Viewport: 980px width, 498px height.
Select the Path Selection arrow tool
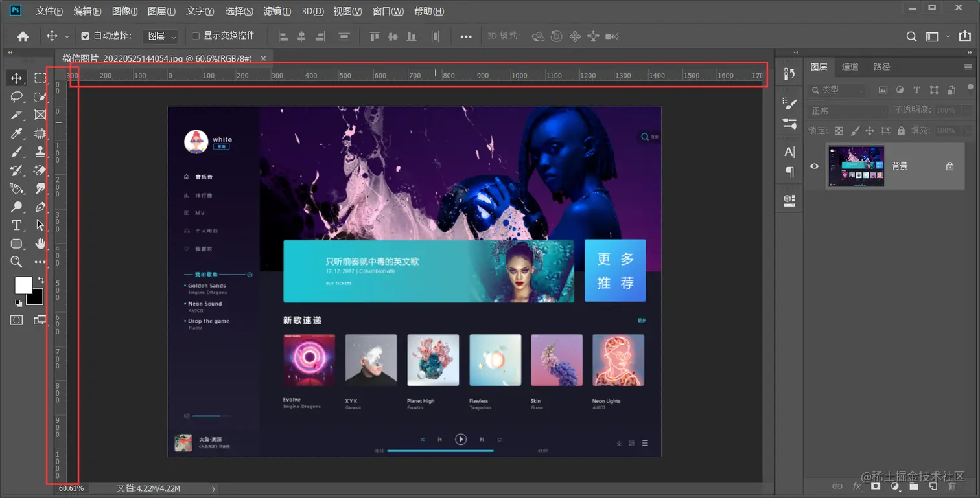tap(40, 225)
